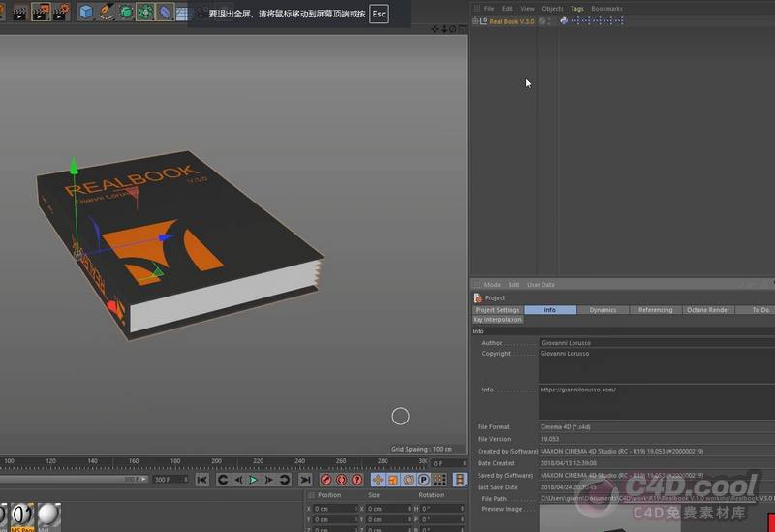This screenshot has height=532, width=775.
Task: Toggle the Point Level Animation dots button
Action: click(440, 480)
